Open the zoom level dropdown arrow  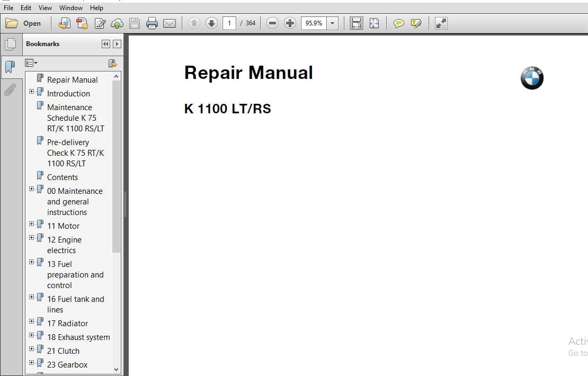tap(332, 23)
